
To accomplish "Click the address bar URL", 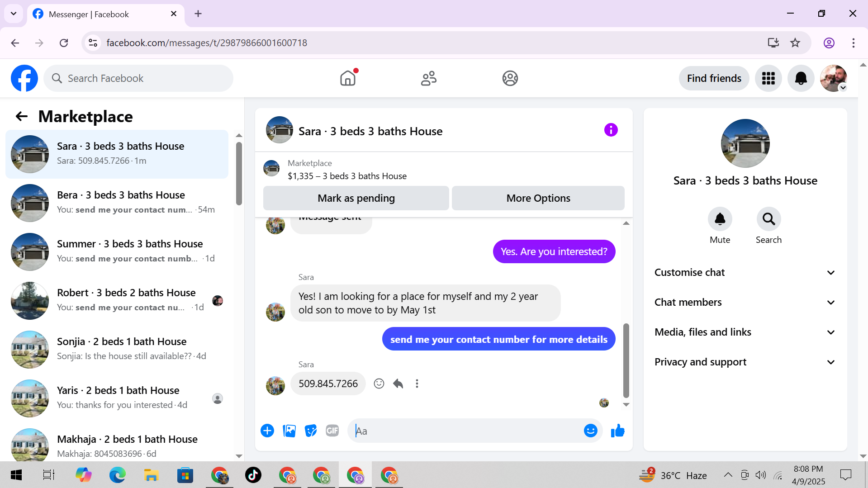I will tap(207, 43).
